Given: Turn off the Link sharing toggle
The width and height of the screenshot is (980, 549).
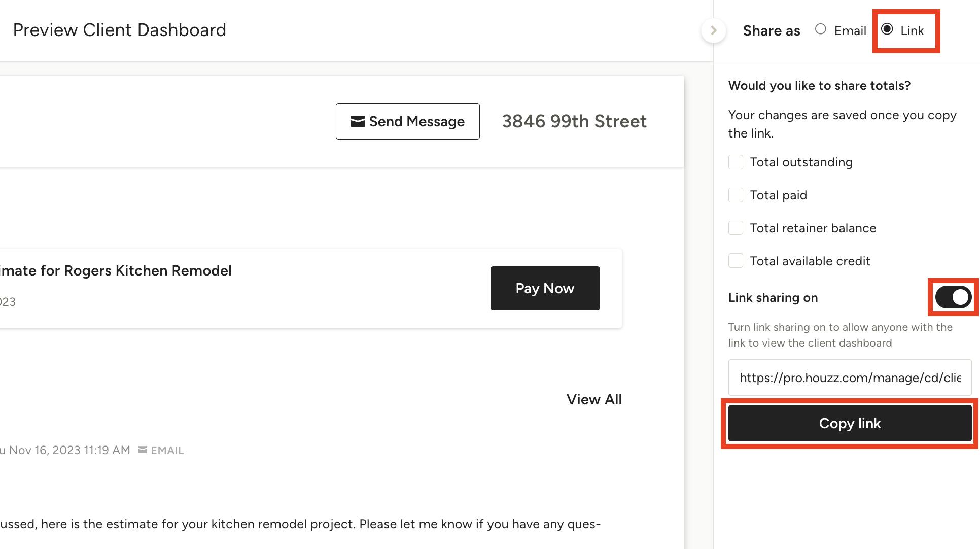Looking at the screenshot, I should pyautogui.click(x=953, y=298).
